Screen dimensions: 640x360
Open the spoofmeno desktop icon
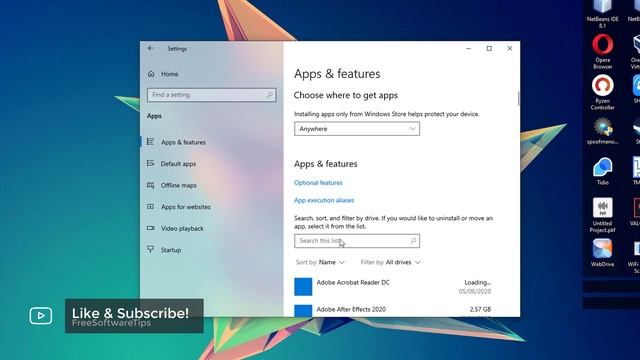pos(602,131)
